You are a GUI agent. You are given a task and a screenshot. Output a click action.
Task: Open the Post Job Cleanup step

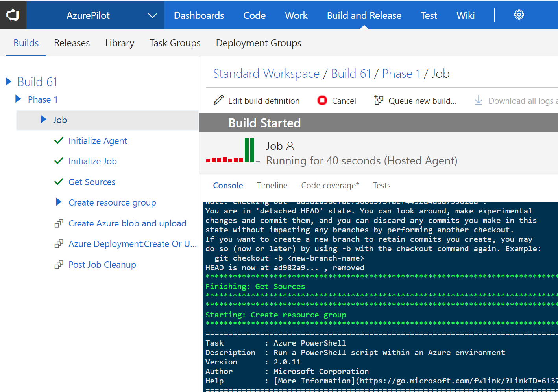coord(102,265)
